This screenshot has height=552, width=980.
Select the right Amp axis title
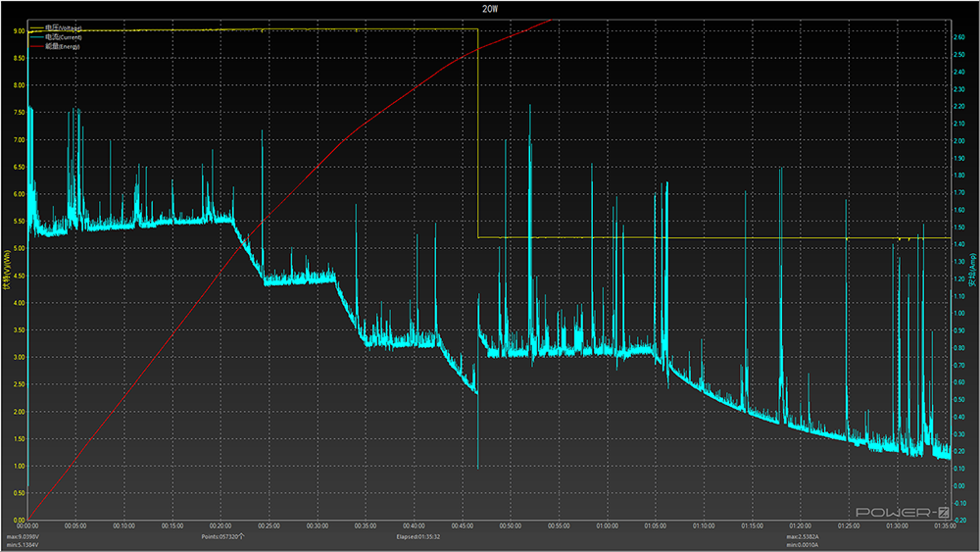[973, 272]
